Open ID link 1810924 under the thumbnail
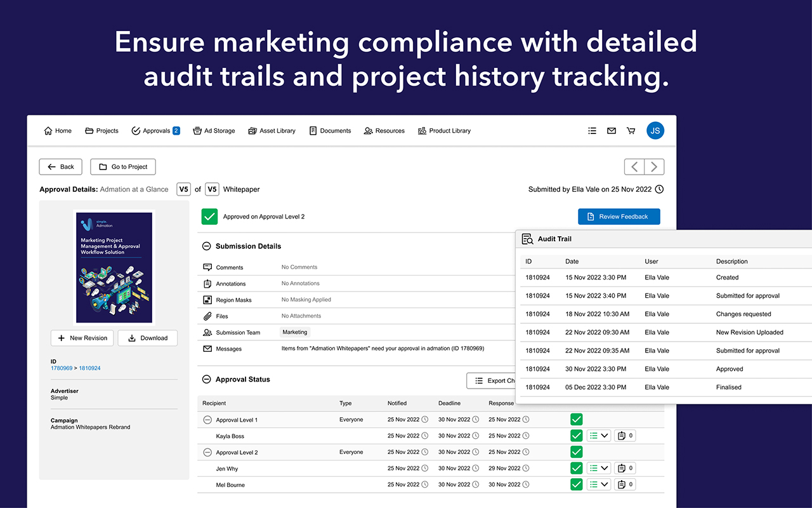This screenshot has width=812, height=508. click(89, 368)
